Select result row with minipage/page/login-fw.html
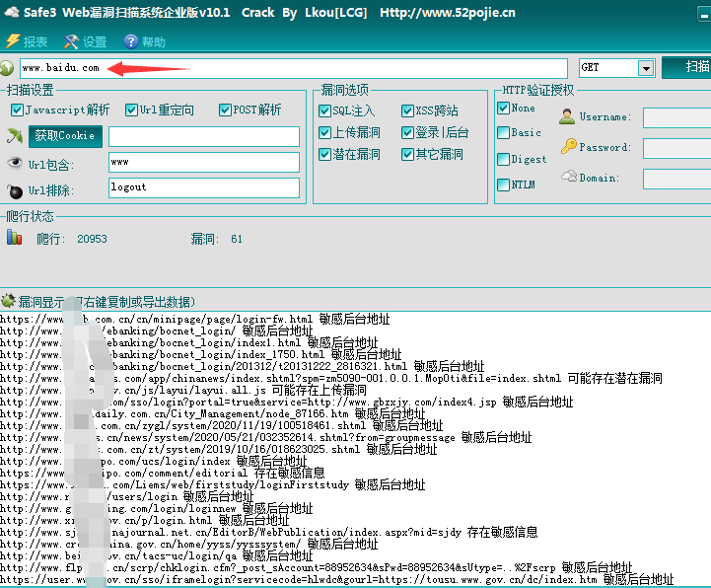 pos(195,320)
